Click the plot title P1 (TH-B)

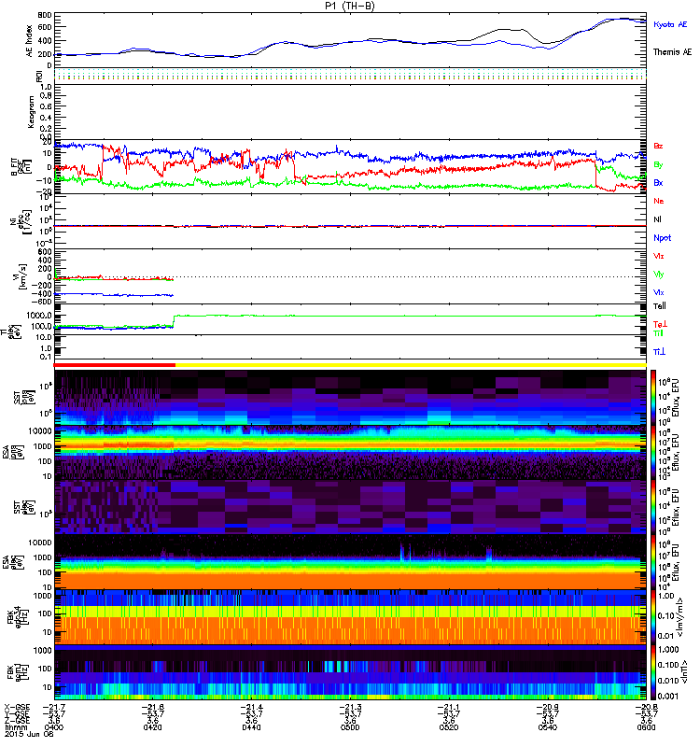[x=350, y=6]
